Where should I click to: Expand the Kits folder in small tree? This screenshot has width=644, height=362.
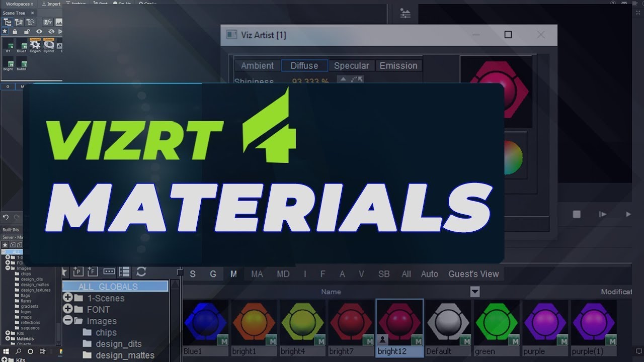tap(8, 333)
